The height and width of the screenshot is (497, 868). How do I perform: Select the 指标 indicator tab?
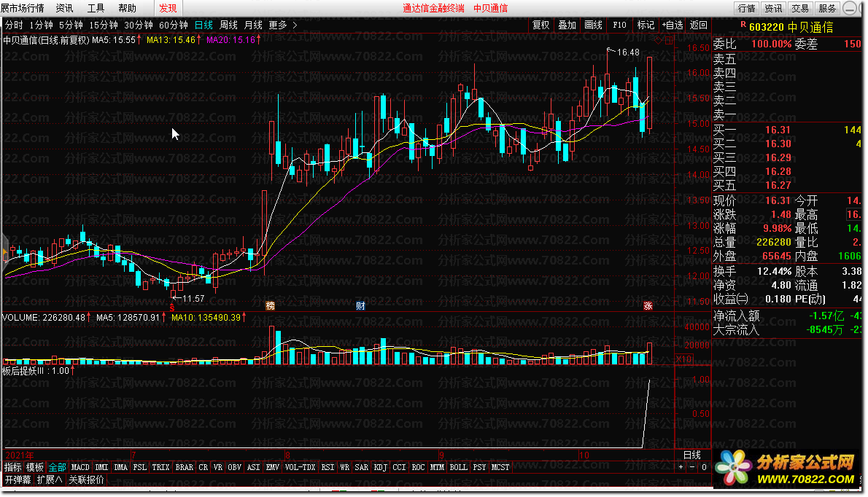[13, 467]
